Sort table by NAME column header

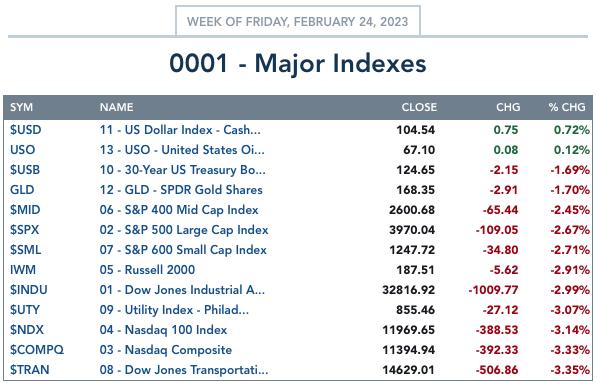tap(117, 107)
